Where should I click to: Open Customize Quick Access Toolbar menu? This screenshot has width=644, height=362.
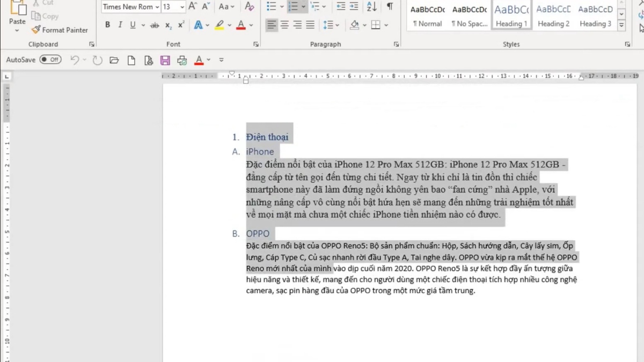222,60
